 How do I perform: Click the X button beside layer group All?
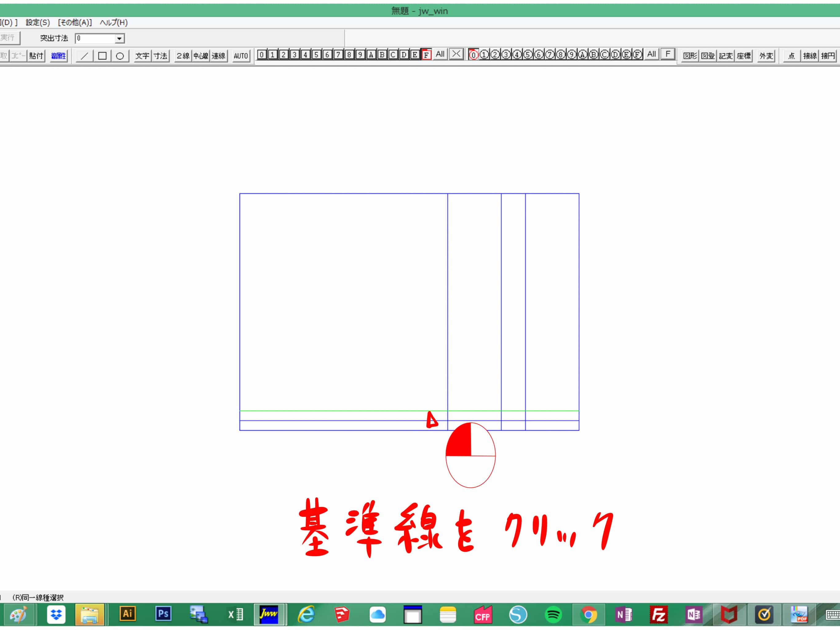456,54
